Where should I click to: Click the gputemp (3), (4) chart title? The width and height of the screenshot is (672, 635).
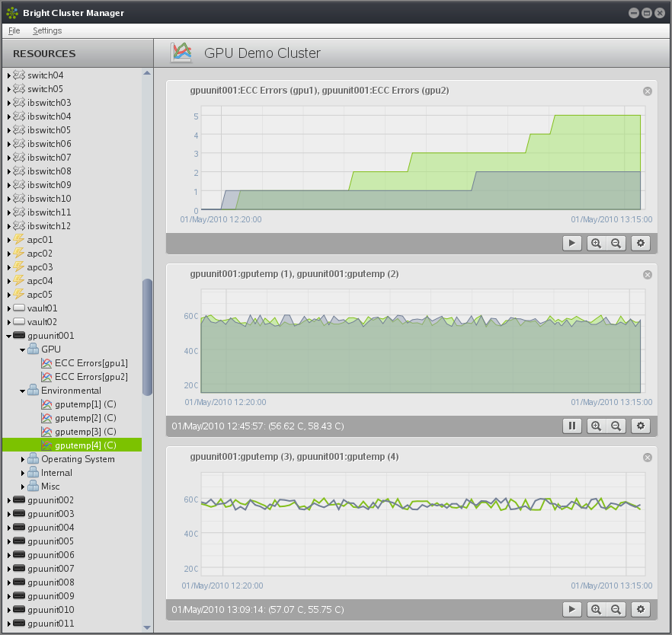tap(294, 457)
